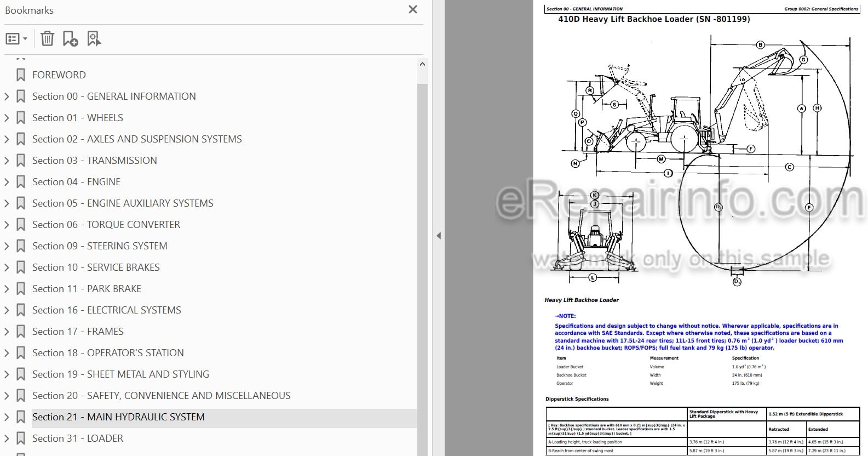
Task: Go to Section 31 - LOADER bookmark
Action: [78, 438]
